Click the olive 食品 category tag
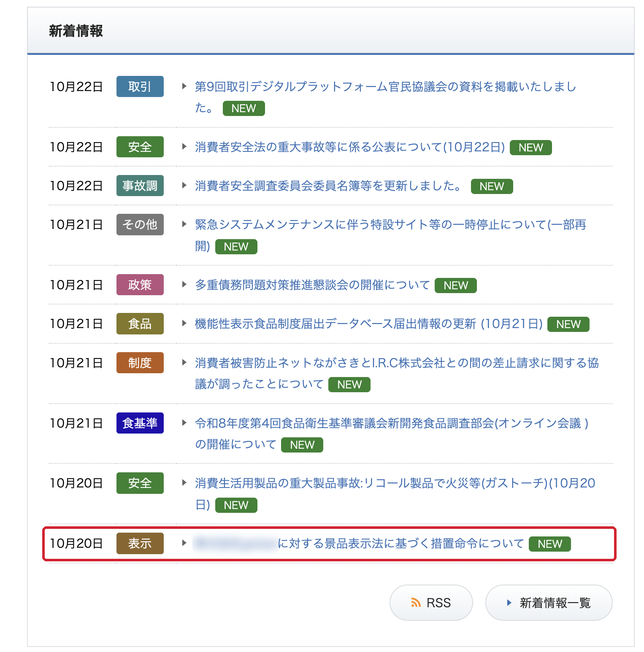Viewport: 644px width, 652px height. [x=140, y=323]
